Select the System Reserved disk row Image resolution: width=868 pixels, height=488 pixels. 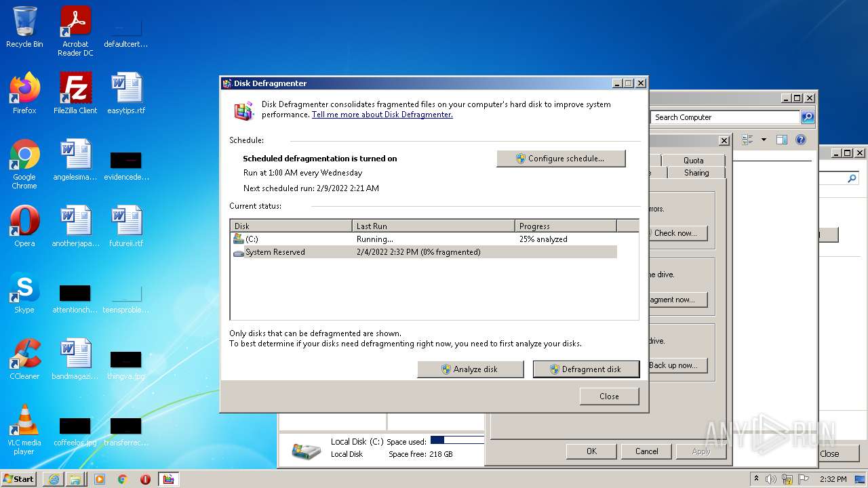tap(424, 252)
